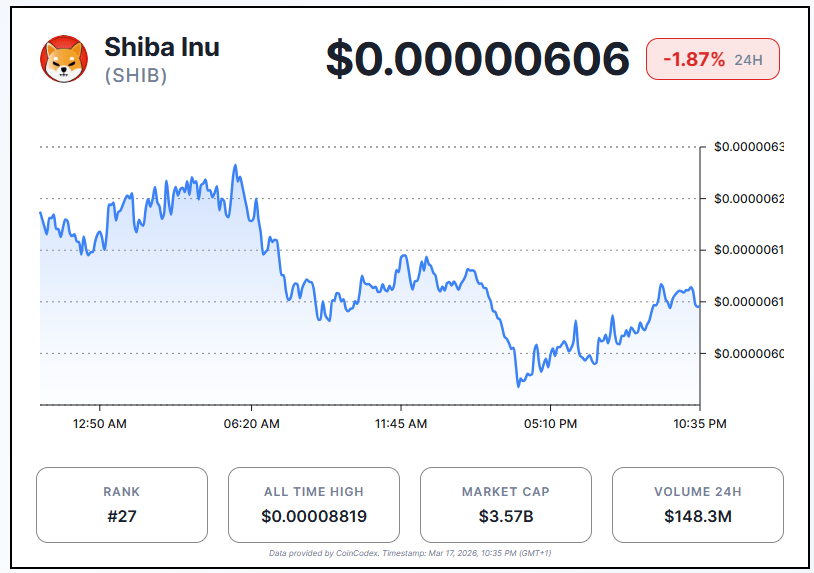Click the $0.00000606 current price

478,60
